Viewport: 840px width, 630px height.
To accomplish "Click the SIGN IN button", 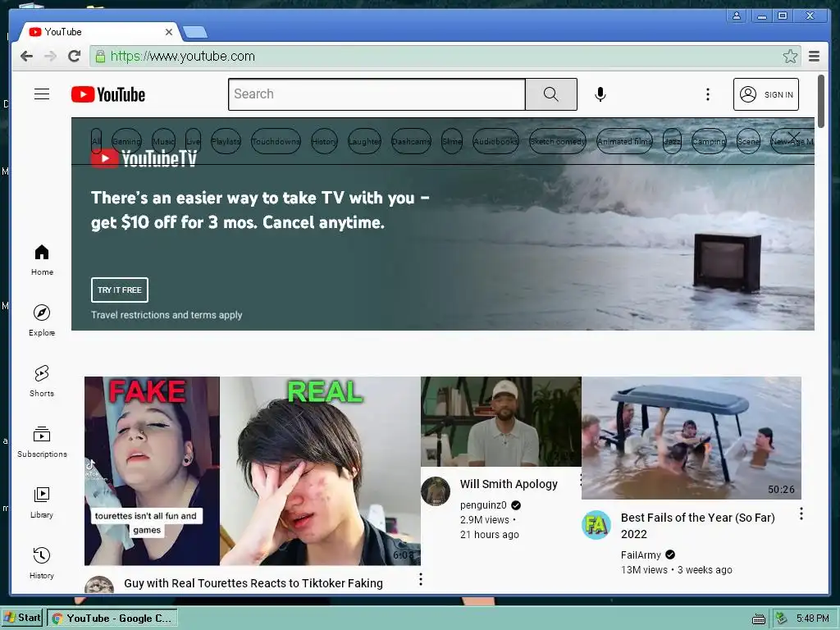I will [766, 94].
